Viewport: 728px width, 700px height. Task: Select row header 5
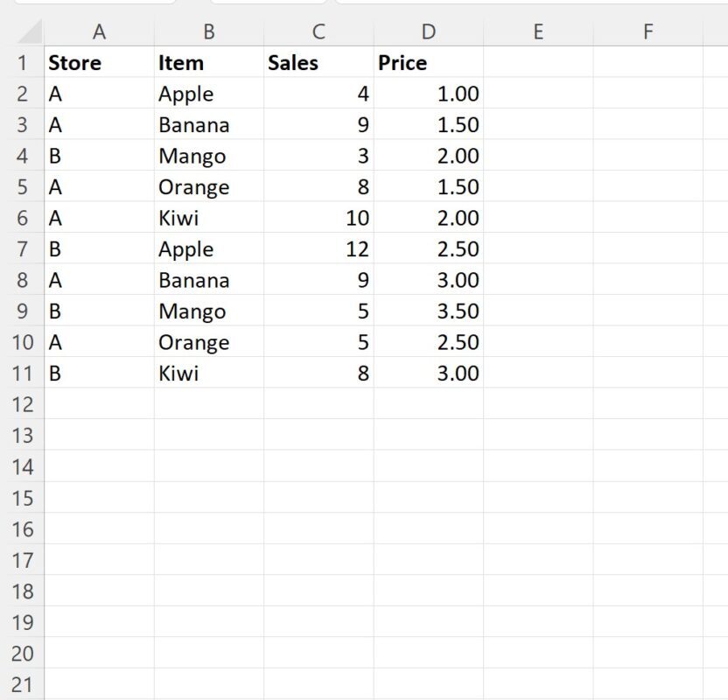click(x=21, y=186)
